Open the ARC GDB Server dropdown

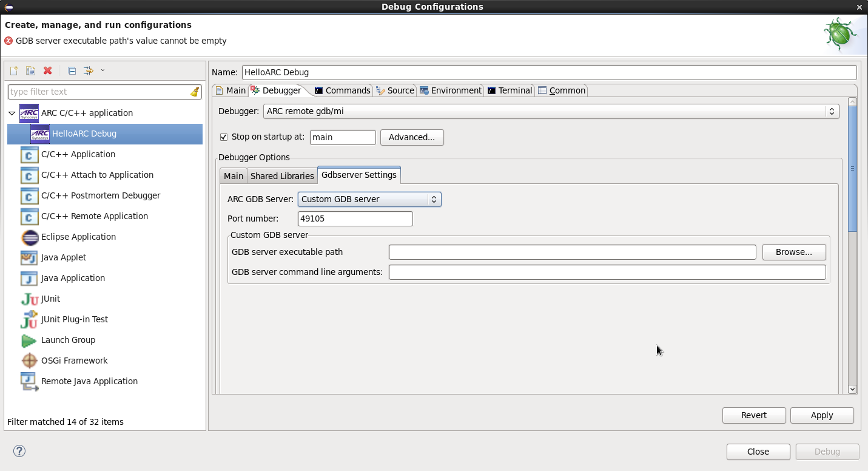click(x=369, y=199)
